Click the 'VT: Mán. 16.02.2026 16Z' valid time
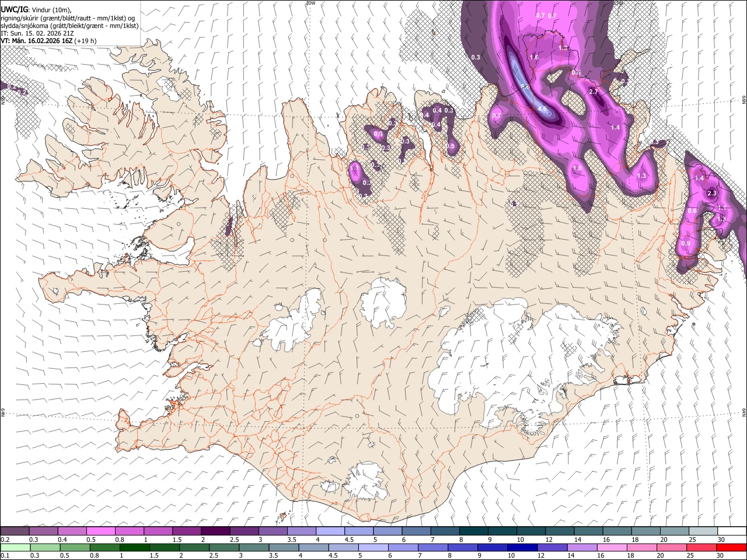Screen dimensions: 747x560 click(x=36, y=41)
